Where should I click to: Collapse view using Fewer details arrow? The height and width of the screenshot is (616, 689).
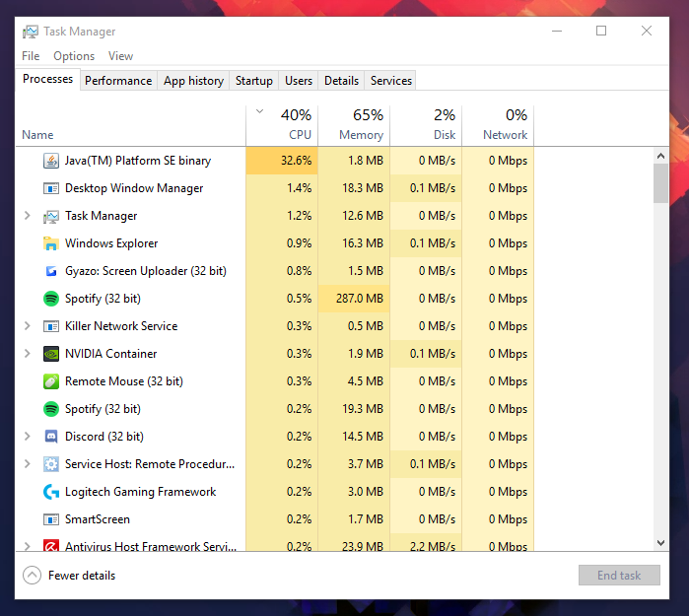click(33, 576)
